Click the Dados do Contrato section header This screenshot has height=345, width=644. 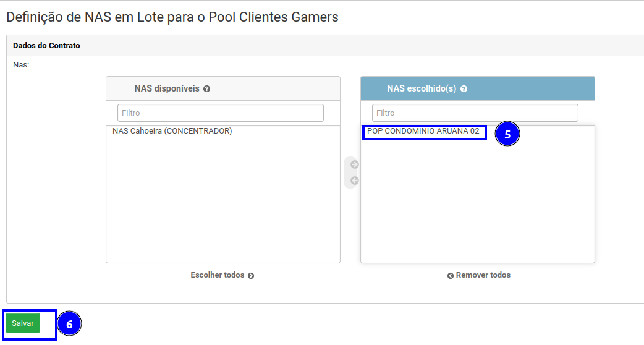click(x=46, y=46)
